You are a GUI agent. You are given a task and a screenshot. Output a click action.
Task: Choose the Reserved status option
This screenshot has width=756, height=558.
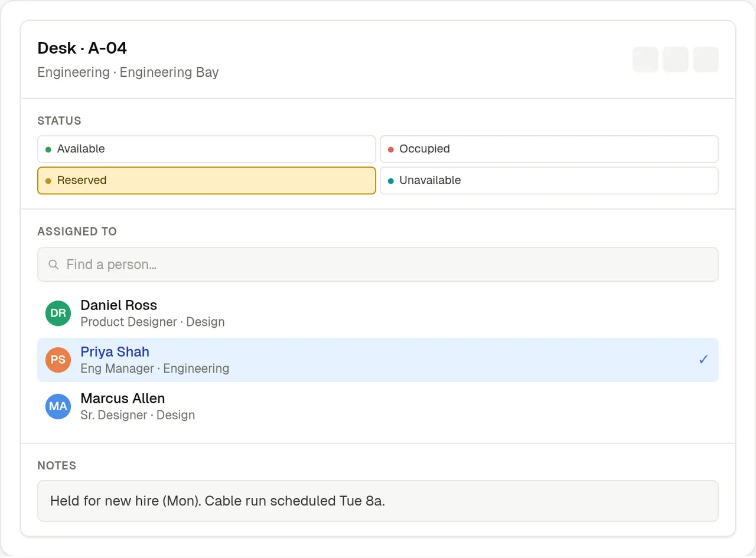click(x=207, y=181)
